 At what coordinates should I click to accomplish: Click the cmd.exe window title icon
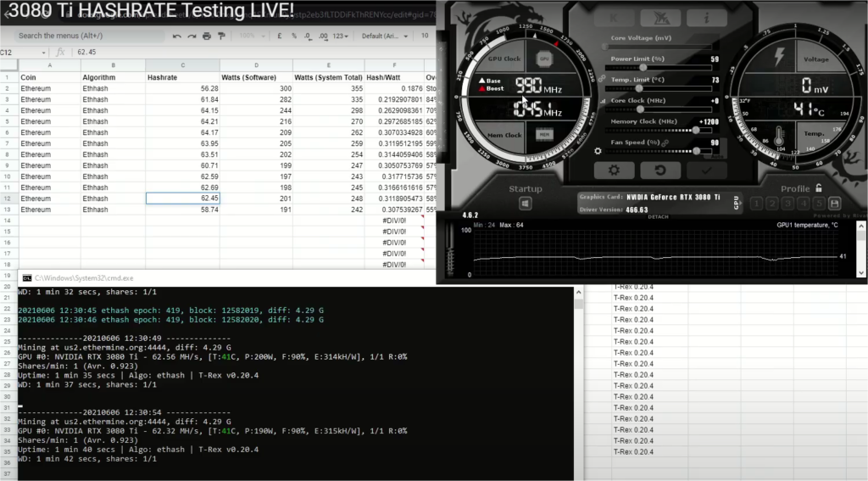pos(26,278)
